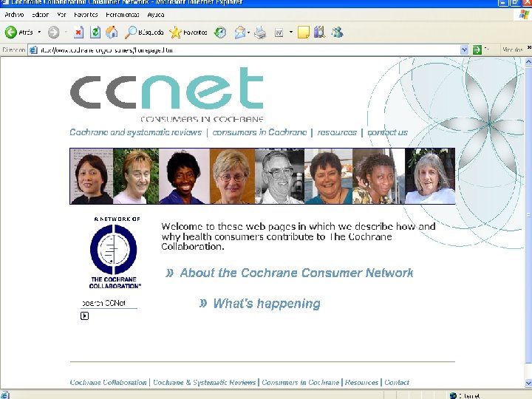
Task: Open the Edición menu
Action: (x=40, y=15)
